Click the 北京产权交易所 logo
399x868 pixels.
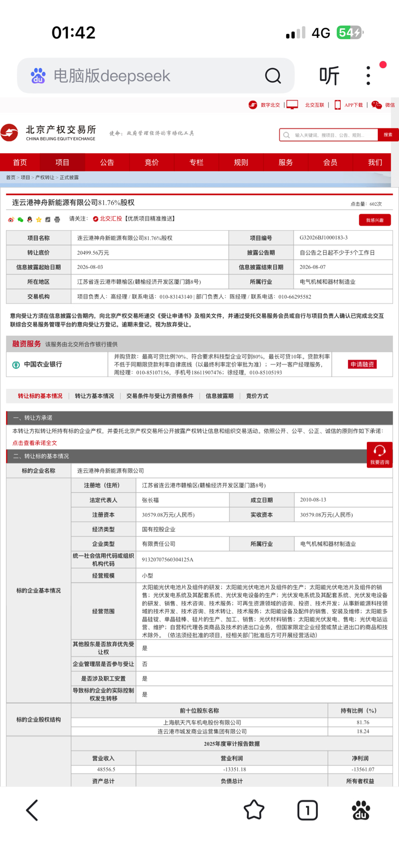pyautogui.click(x=48, y=133)
